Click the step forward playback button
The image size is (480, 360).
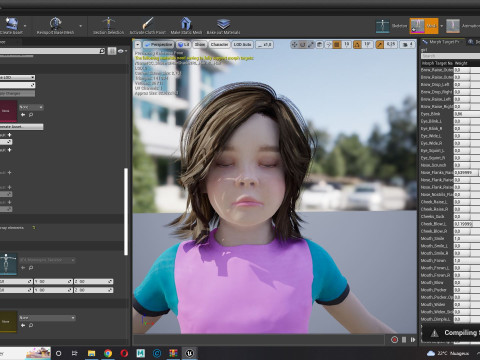pos(413,340)
